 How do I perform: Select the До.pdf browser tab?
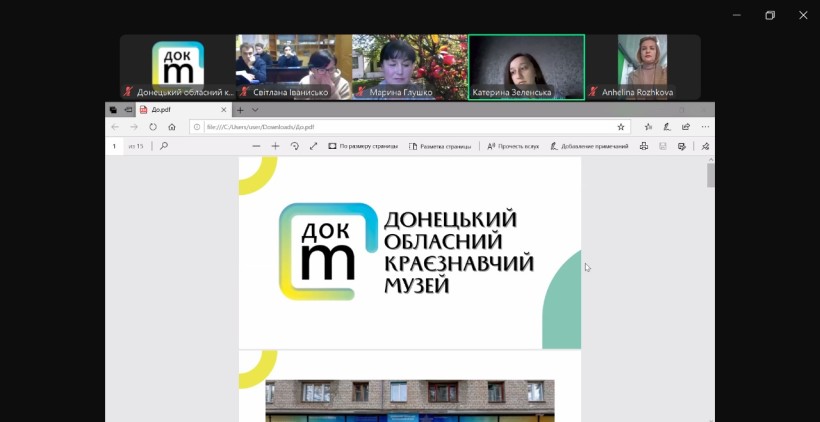click(x=183, y=110)
